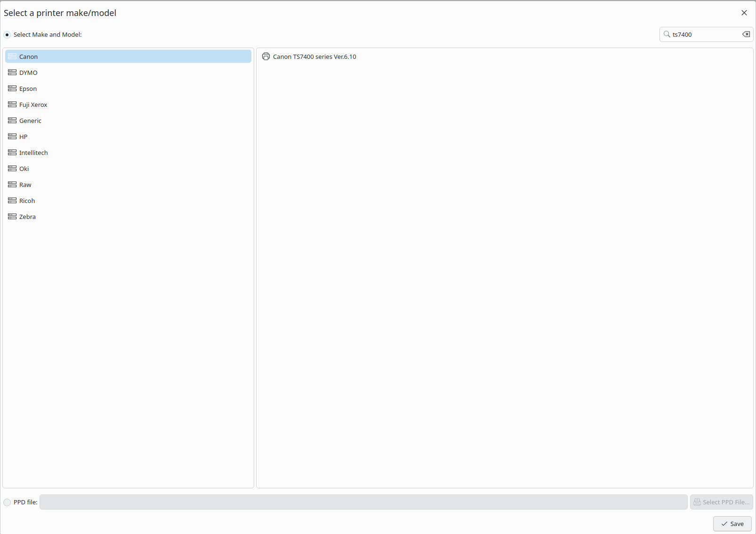Select Raw in the manufacturer list
The width and height of the screenshot is (756, 534).
[x=25, y=185]
